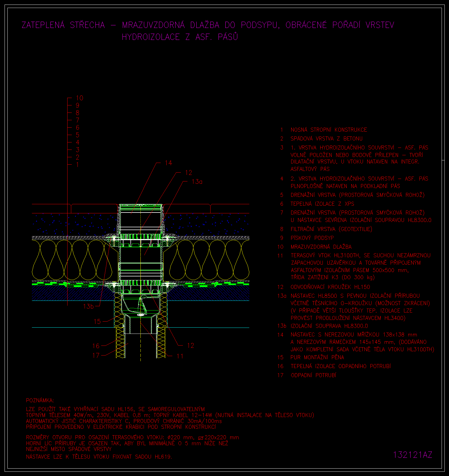Click callout label '11' beside the pipe

(x=180, y=356)
